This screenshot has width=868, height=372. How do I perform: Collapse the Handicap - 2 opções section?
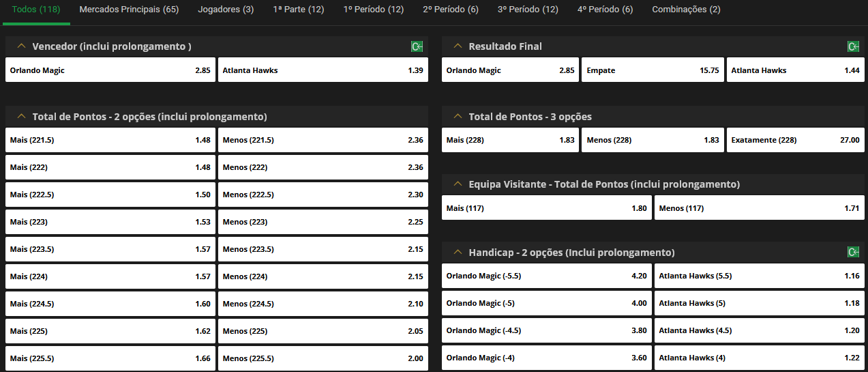(x=457, y=253)
